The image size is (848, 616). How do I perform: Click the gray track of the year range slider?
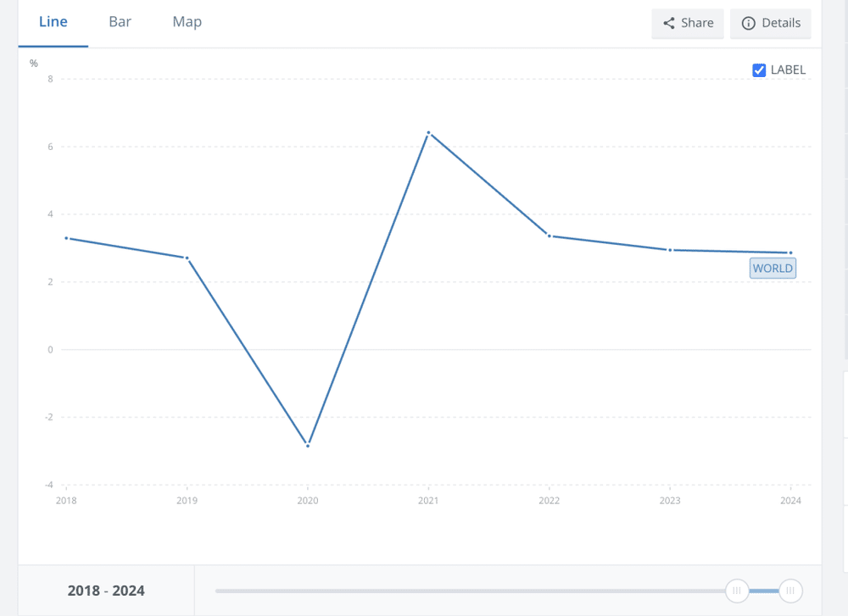click(x=466, y=591)
